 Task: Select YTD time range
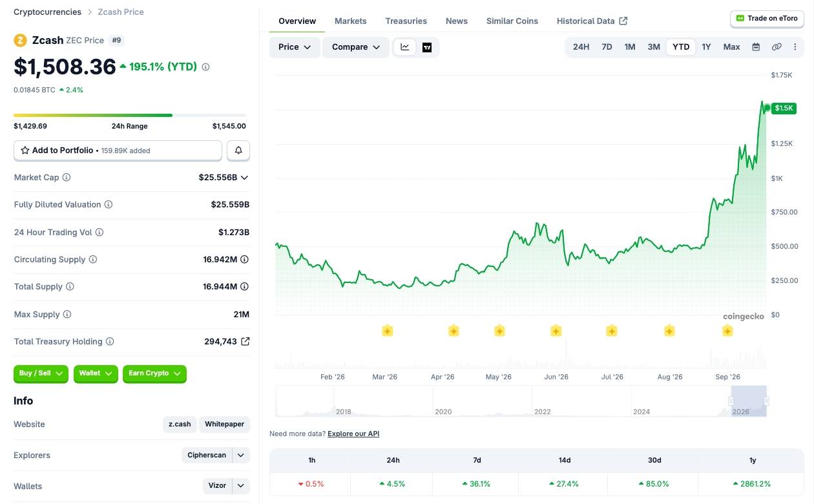[681, 47]
